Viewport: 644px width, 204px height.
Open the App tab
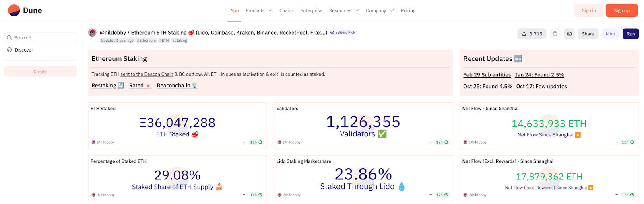(x=235, y=10)
